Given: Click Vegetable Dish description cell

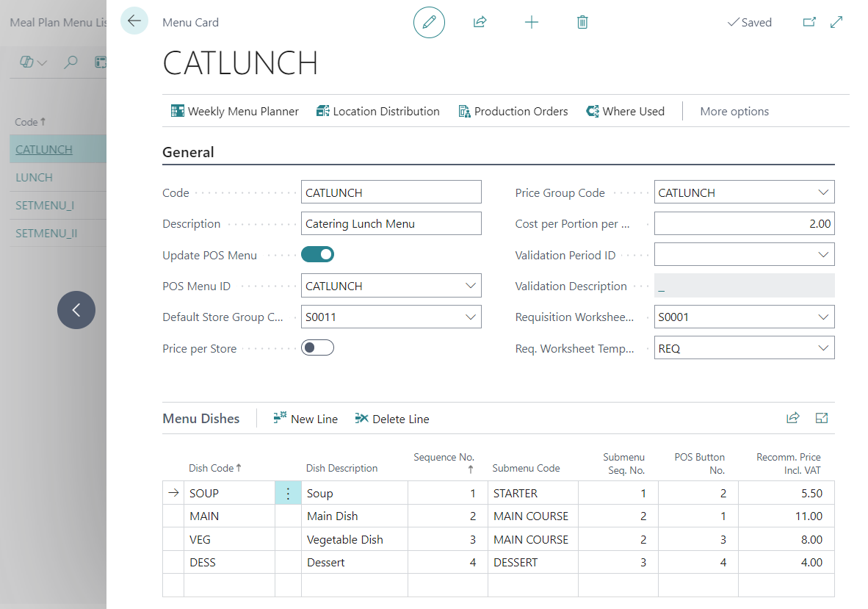Looking at the screenshot, I should (354, 539).
